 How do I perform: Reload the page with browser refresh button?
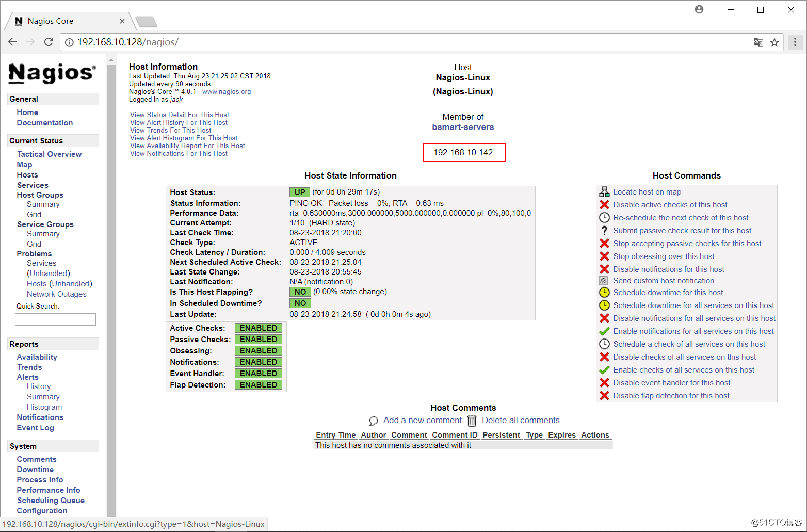49,42
